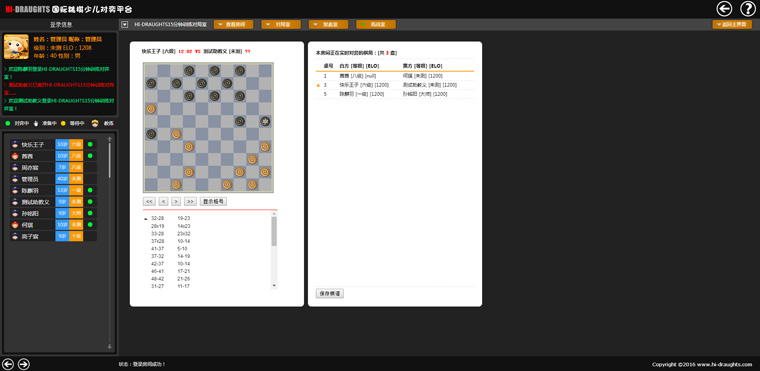Click the red-haired avatar beside 何琪 in the player list

tap(15, 225)
